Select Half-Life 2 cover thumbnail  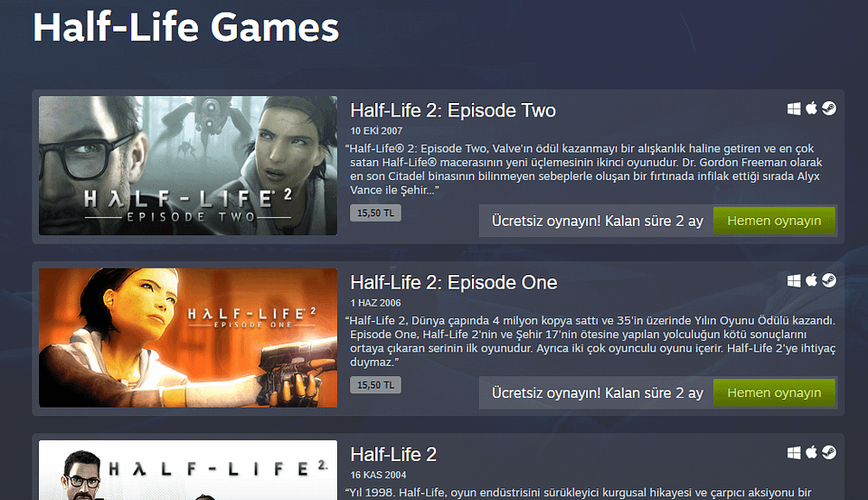tap(188, 470)
